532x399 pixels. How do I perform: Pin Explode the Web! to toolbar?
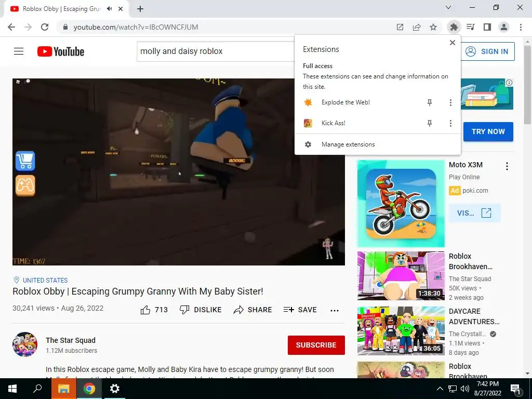tap(430, 102)
